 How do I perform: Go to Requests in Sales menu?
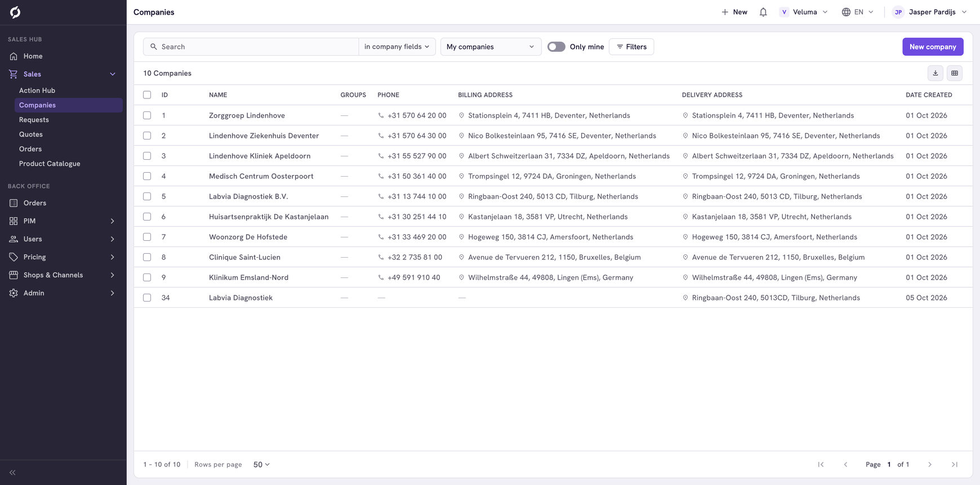34,120
